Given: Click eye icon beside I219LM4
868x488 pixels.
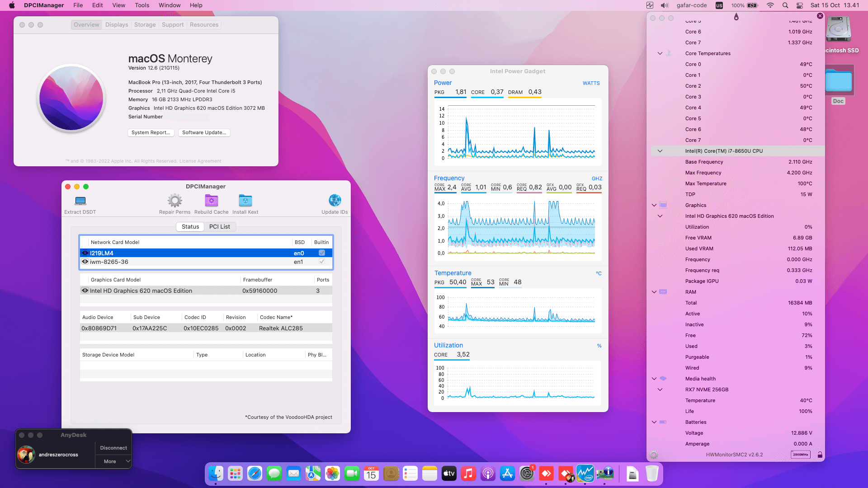Looking at the screenshot, I should [85, 253].
